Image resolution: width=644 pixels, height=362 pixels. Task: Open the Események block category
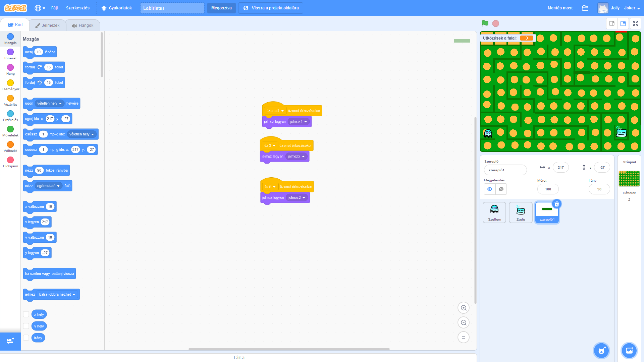[x=10, y=84]
